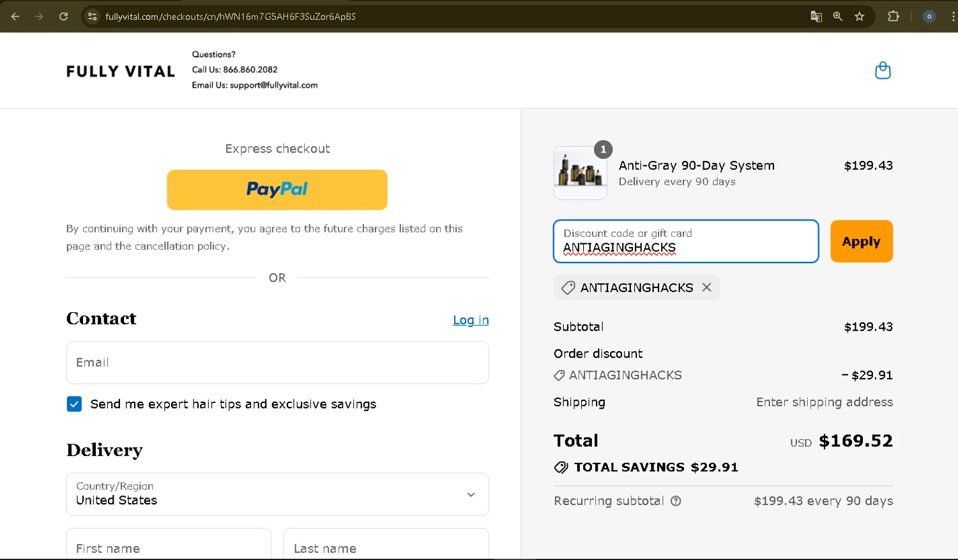This screenshot has width=958, height=560.
Task: Click the translate page icon
Action: (816, 17)
